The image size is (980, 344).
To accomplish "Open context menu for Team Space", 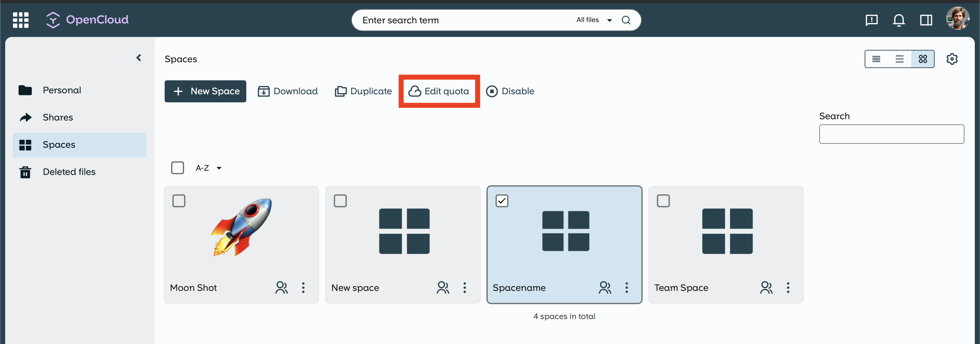I will [788, 287].
